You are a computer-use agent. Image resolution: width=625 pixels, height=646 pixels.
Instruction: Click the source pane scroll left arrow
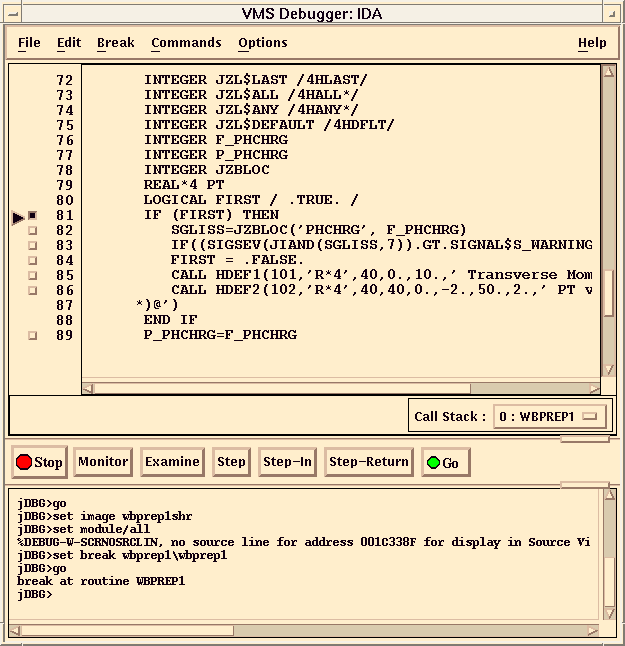point(88,388)
